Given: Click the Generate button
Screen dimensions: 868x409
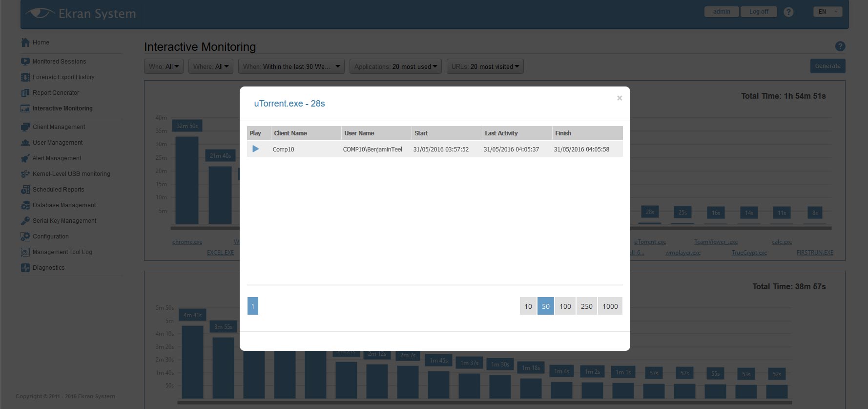Looking at the screenshot, I should [x=828, y=66].
